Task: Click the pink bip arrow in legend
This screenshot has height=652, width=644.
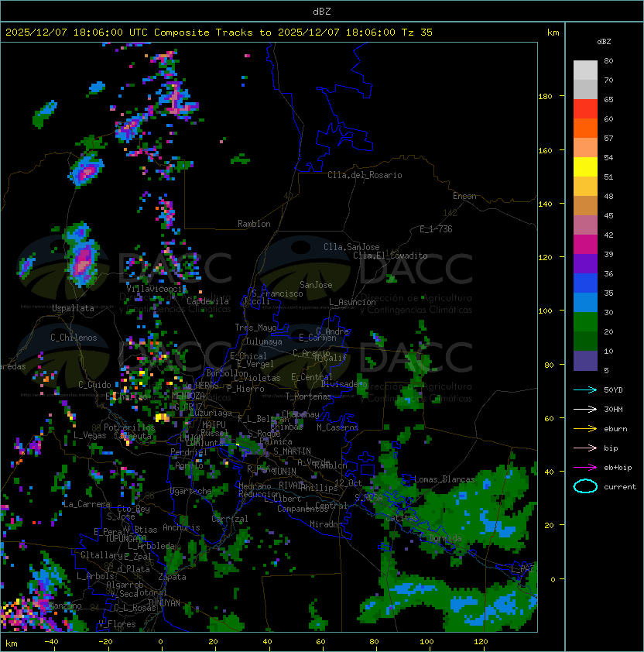Action: coord(585,448)
